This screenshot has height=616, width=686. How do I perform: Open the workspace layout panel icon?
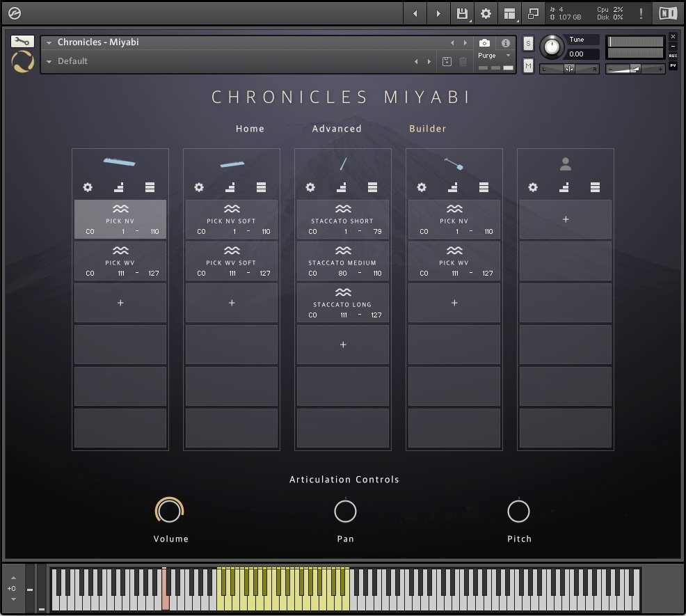(509, 13)
